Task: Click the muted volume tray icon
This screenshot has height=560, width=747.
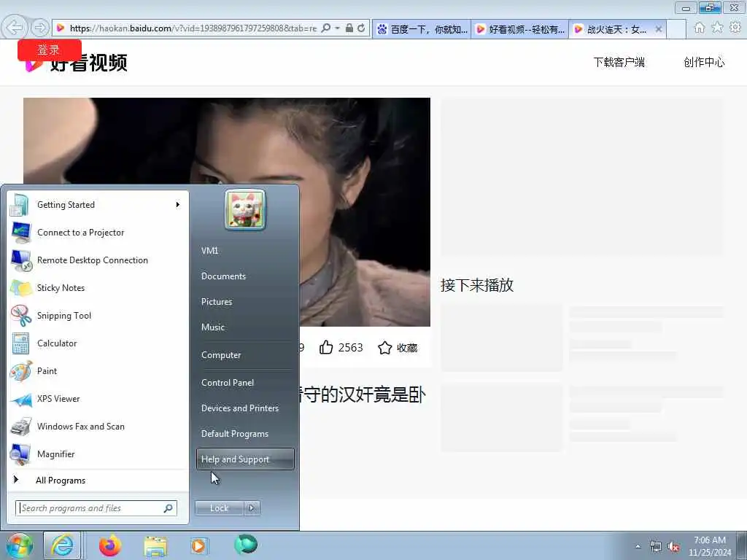Action: tap(673, 547)
